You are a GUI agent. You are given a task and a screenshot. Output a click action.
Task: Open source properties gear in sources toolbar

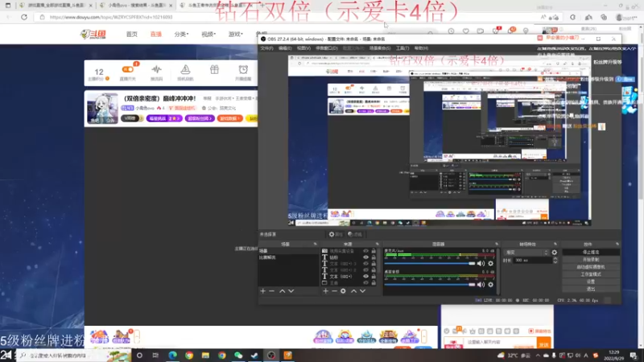[343, 291]
